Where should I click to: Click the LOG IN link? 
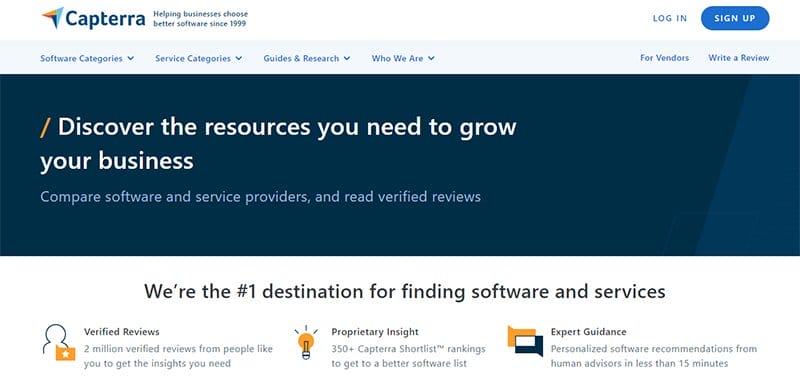pyautogui.click(x=670, y=18)
